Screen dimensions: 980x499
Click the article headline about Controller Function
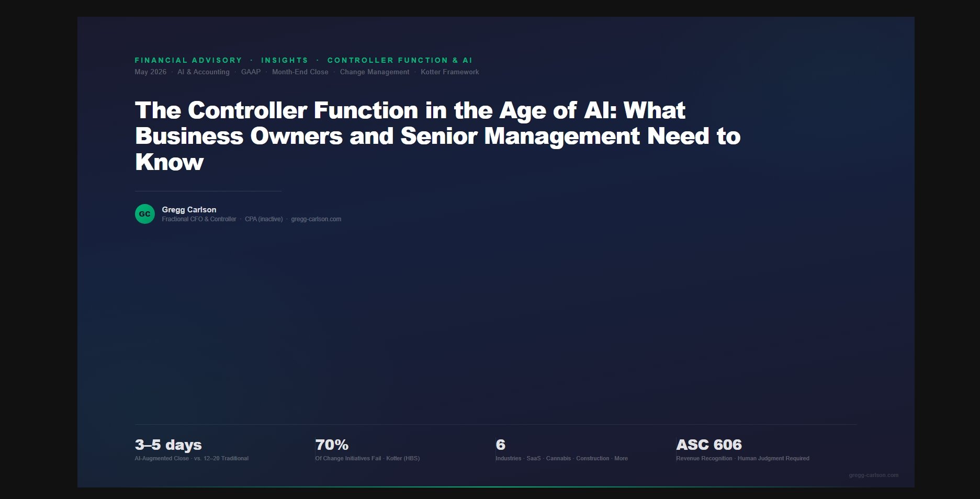point(437,136)
